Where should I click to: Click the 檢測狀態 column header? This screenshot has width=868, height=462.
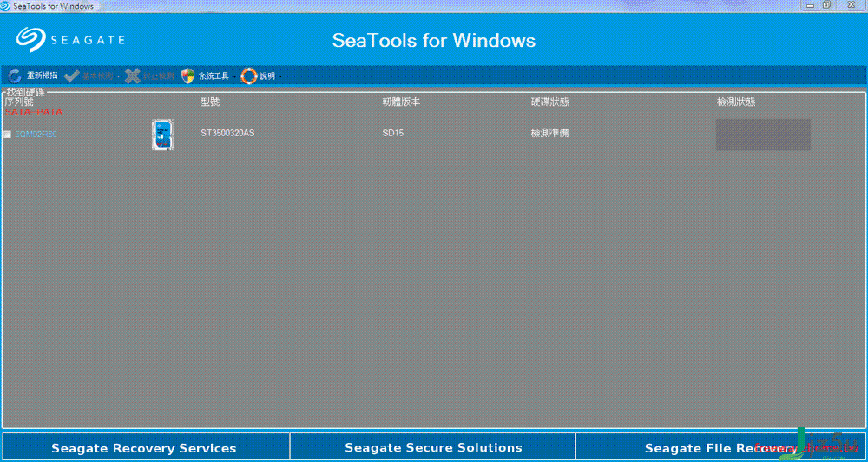[x=736, y=102]
